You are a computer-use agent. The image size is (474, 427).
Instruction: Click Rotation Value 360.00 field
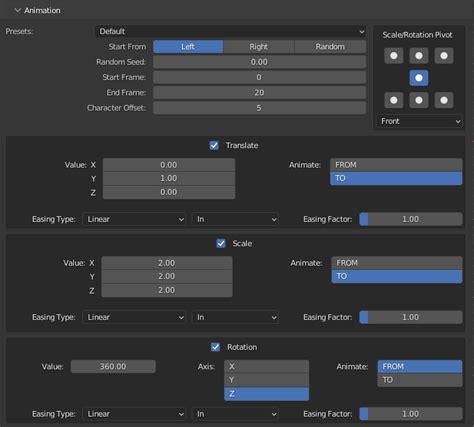tap(113, 367)
